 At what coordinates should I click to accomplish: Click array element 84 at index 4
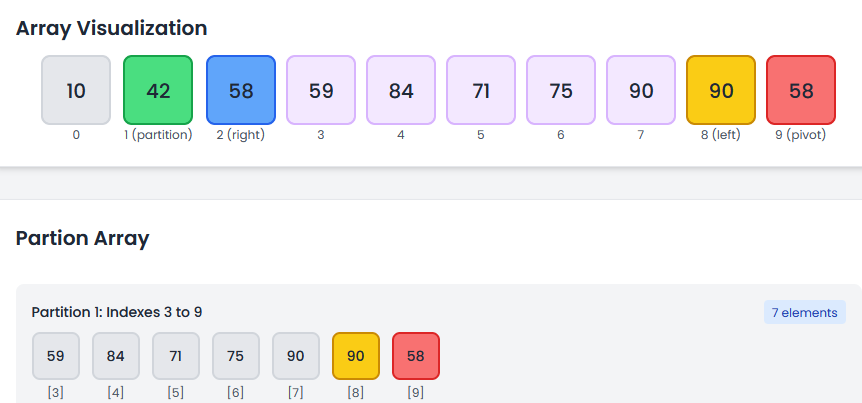click(x=401, y=90)
